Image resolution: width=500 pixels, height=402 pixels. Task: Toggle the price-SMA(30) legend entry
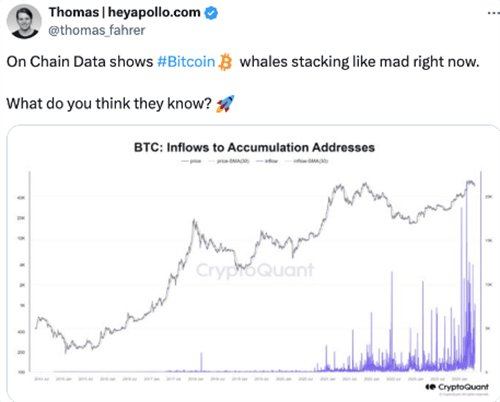[x=229, y=161]
